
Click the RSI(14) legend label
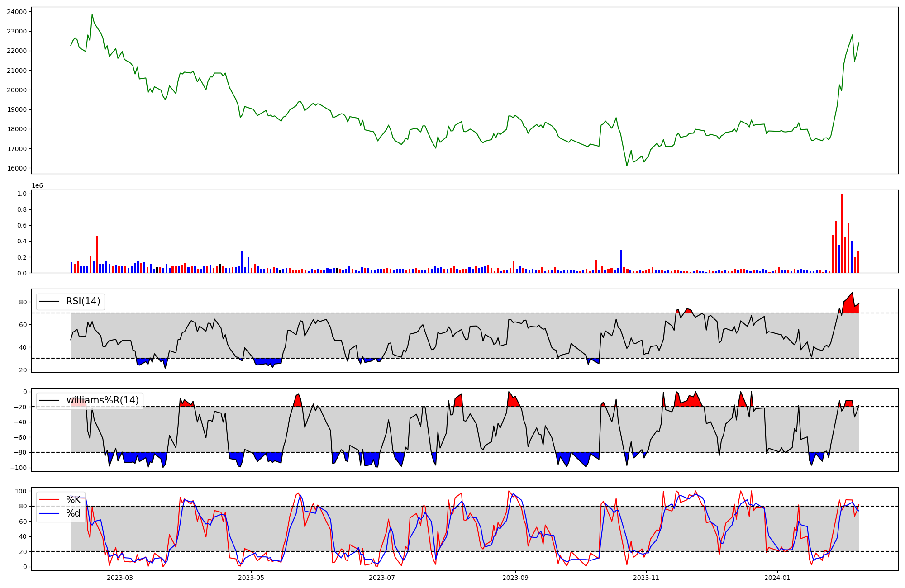pos(83,301)
